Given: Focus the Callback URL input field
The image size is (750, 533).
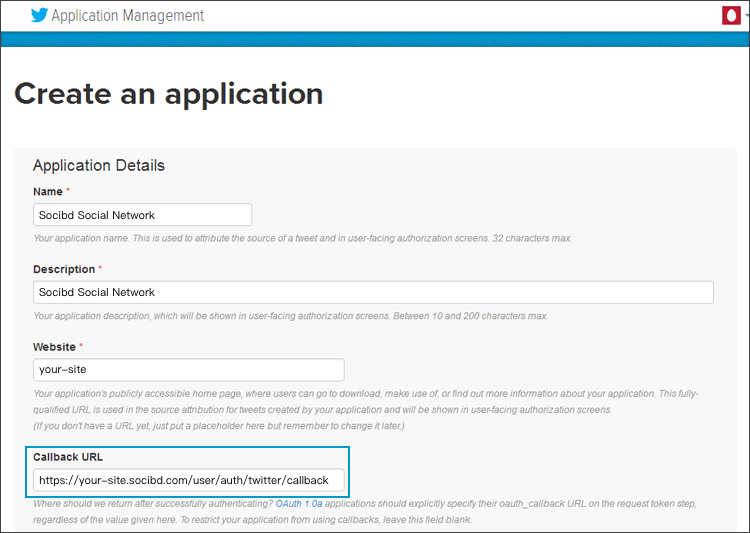Looking at the screenshot, I should pos(188,480).
